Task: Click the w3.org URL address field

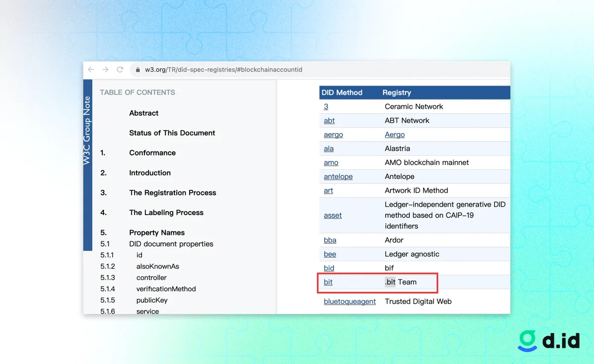Action: [223, 70]
